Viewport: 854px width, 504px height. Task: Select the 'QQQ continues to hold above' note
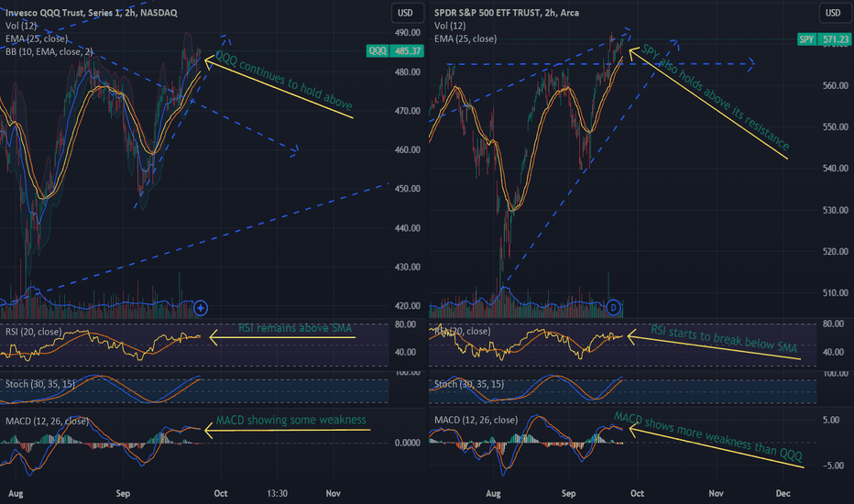click(x=284, y=80)
